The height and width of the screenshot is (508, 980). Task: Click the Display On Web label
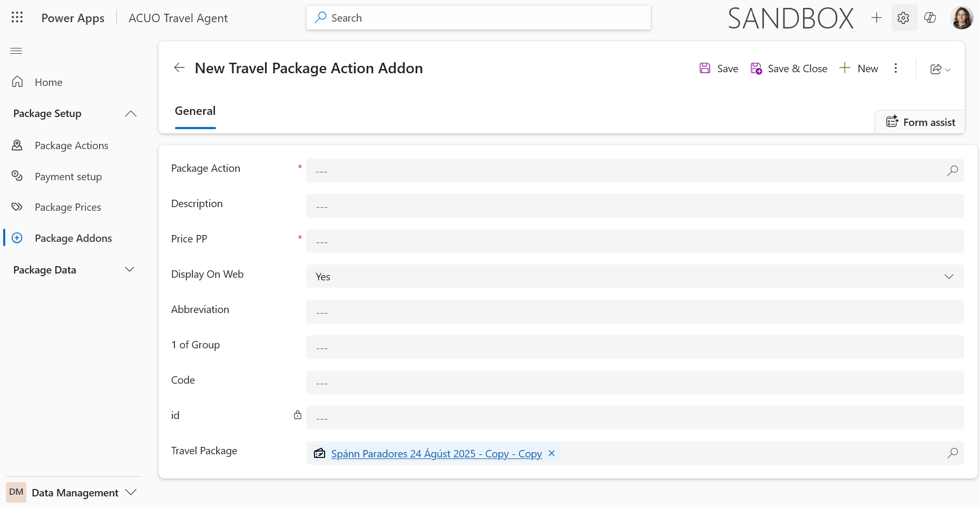tap(207, 274)
